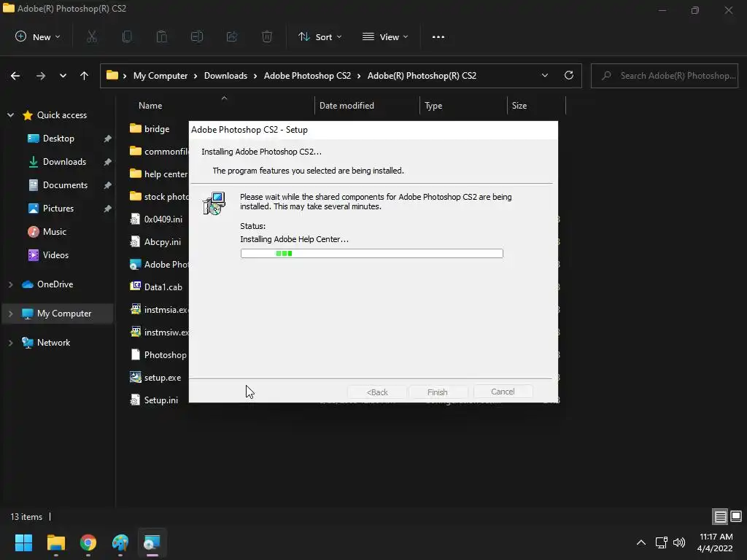The height and width of the screenshot is (560, 747).
Task: Click Downloads in the address breadcrumb
Action: point(225,76)
